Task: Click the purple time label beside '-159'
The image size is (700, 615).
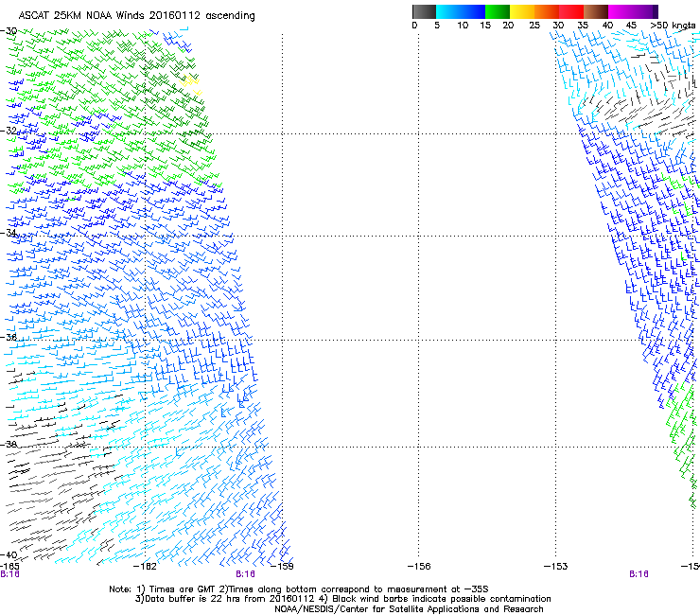Action: point(245,574)
